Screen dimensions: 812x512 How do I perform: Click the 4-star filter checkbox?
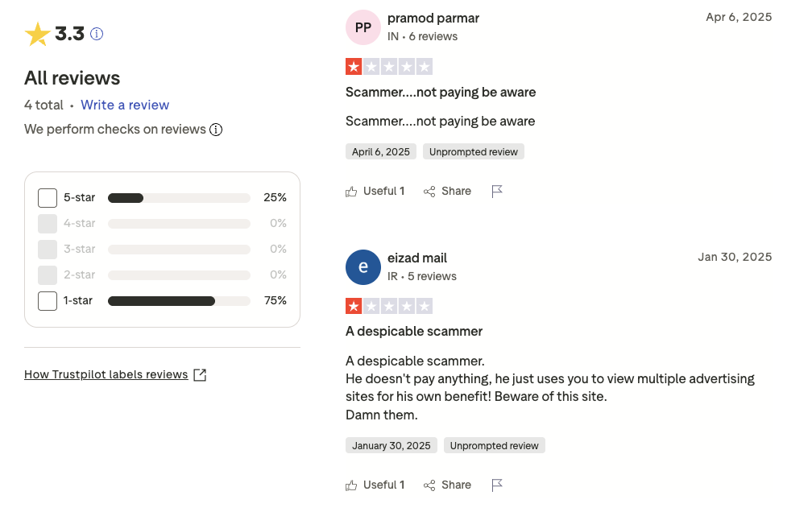point(48,223)
